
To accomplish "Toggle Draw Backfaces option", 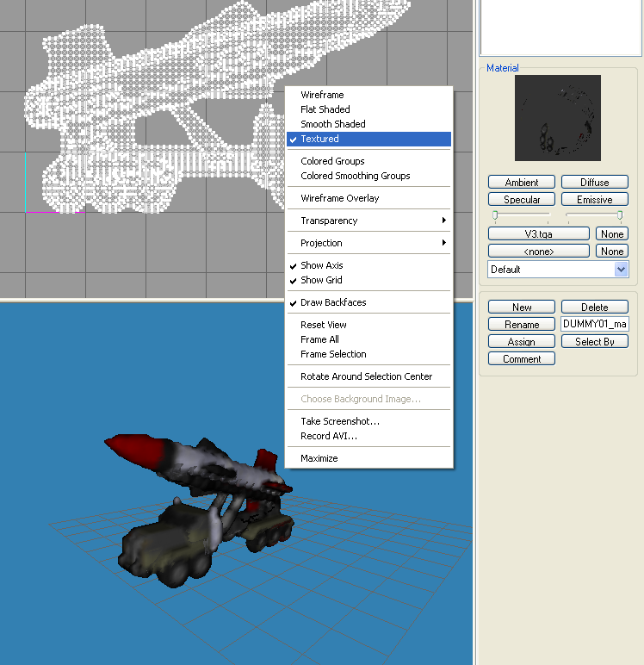I will coord(368,302).
